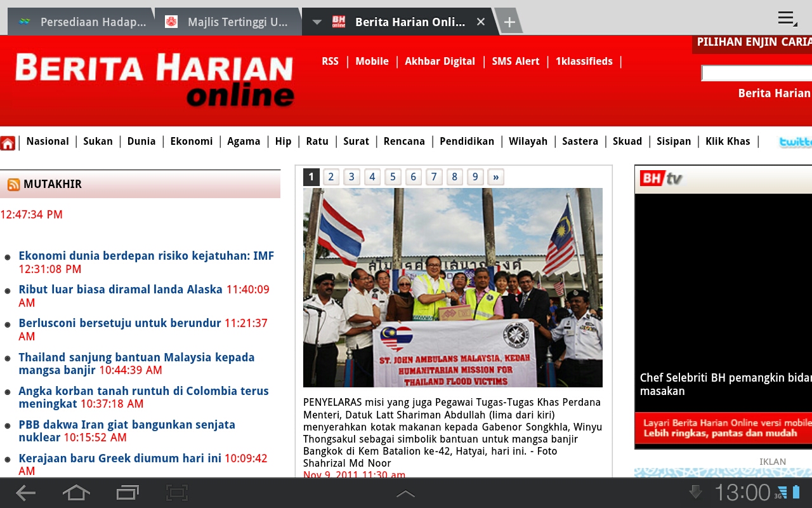This screenshot has height=508, width=812.
Task: Open the Twitter logo link
Action: [796, 142]
